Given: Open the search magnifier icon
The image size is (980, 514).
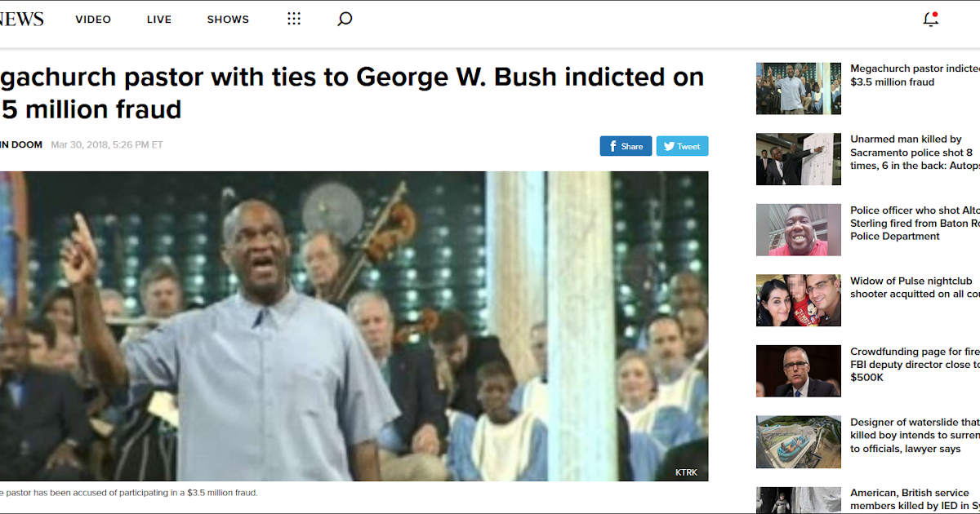Looking at the screenshot, I should click(x=345, y=19).
